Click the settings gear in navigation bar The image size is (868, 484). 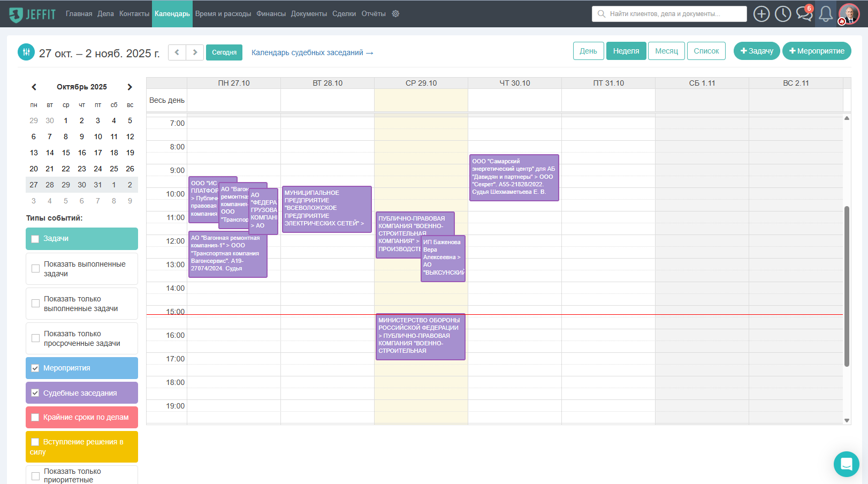[x=395, y=14]
